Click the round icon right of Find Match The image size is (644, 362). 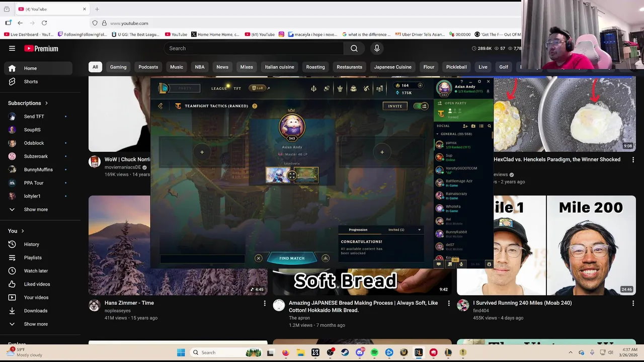pos(326,258)
